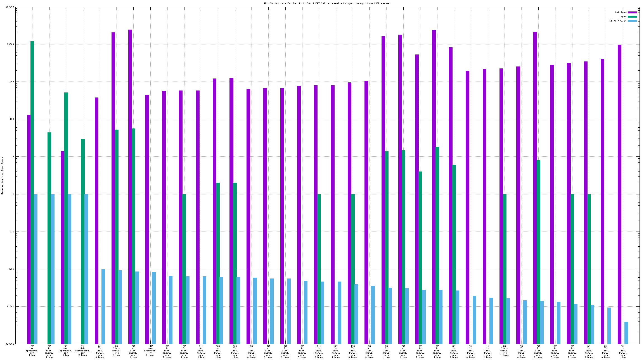Viewport: 644px width, 362px height.
Task: Click the 8@ 1.list.dnswl.org 1 hop label
Action: (x=49, y=352)
